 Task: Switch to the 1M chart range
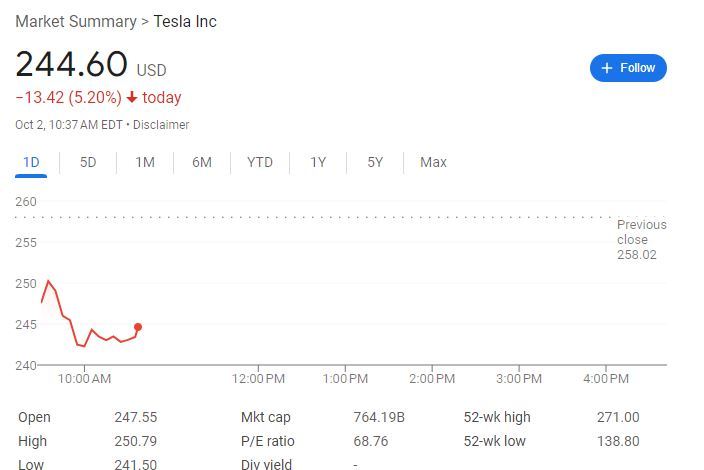coord(145,162)
